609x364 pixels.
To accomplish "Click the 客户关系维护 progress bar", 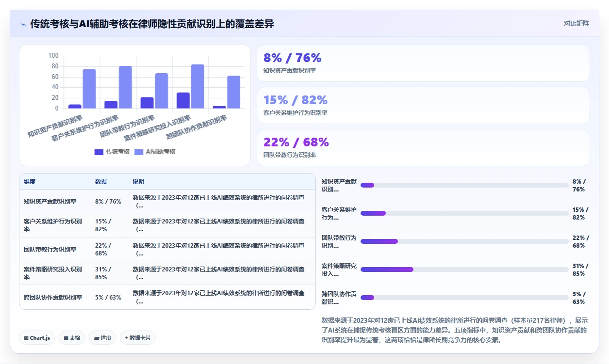I will point(464,213).
